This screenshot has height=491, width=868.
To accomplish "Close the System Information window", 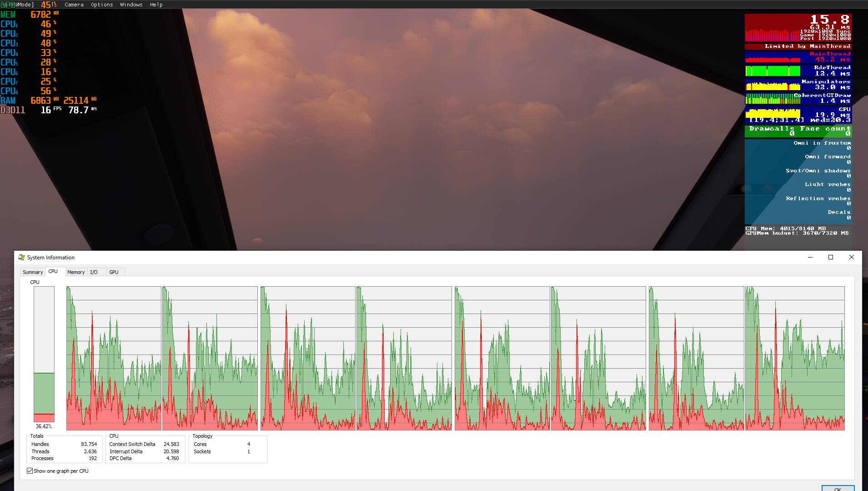I will 852,257.
